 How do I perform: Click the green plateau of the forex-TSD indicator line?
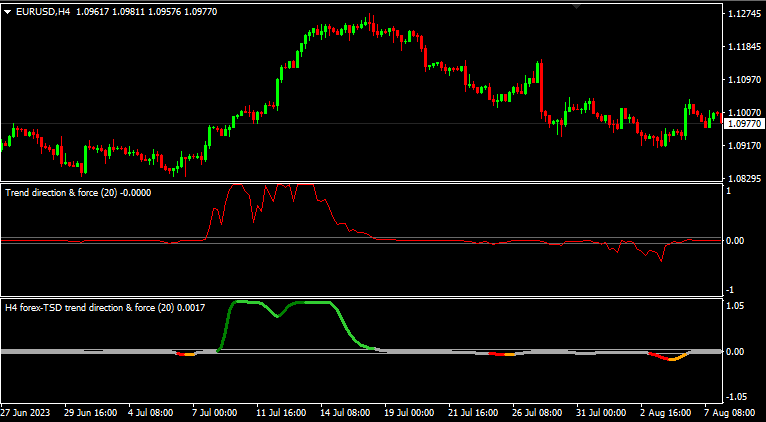(318, 303)
